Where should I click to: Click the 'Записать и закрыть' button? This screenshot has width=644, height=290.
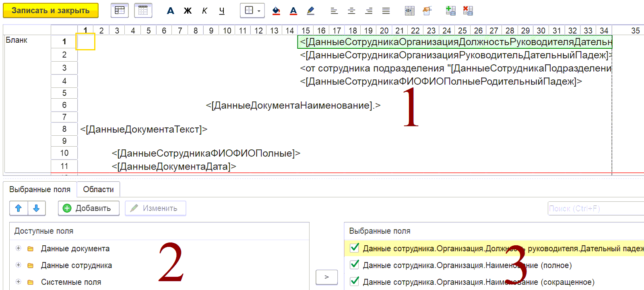pos(51,10)
